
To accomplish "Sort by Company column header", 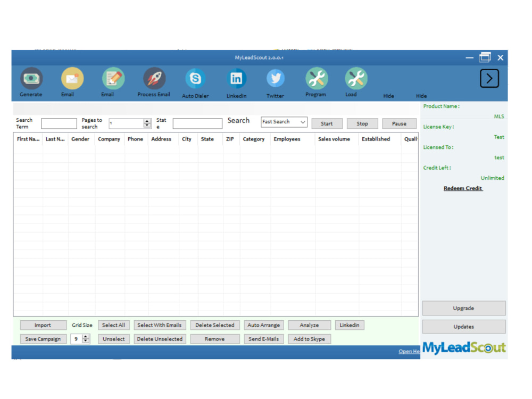I will tap(109, 139).
